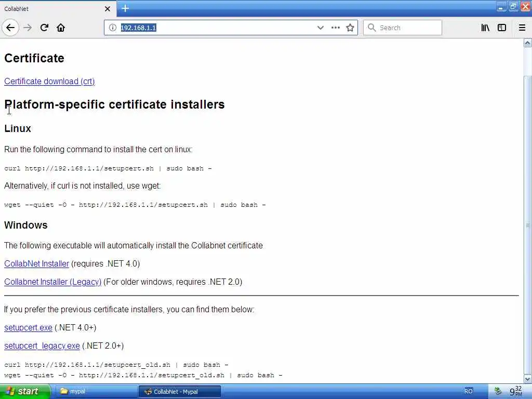Click the RO language indicator
This screenshot has width=532, height=399.
(469, 391)
